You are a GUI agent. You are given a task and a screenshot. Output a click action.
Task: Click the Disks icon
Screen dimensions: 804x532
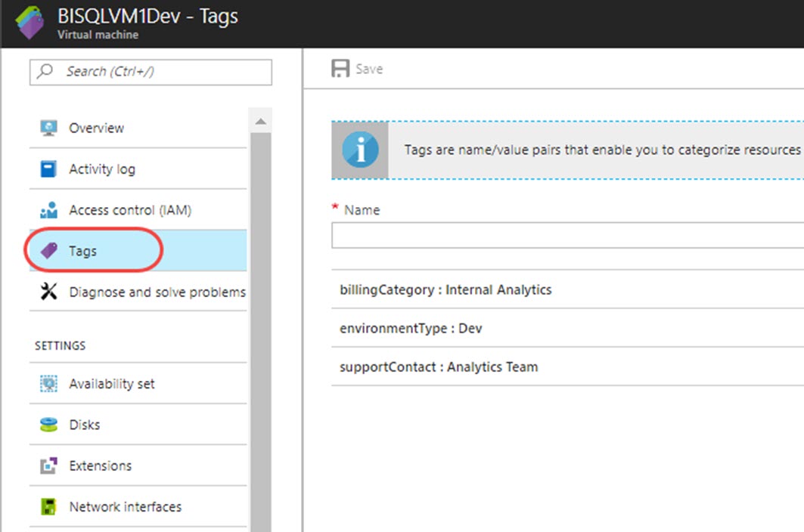click(x=48, y=425)
